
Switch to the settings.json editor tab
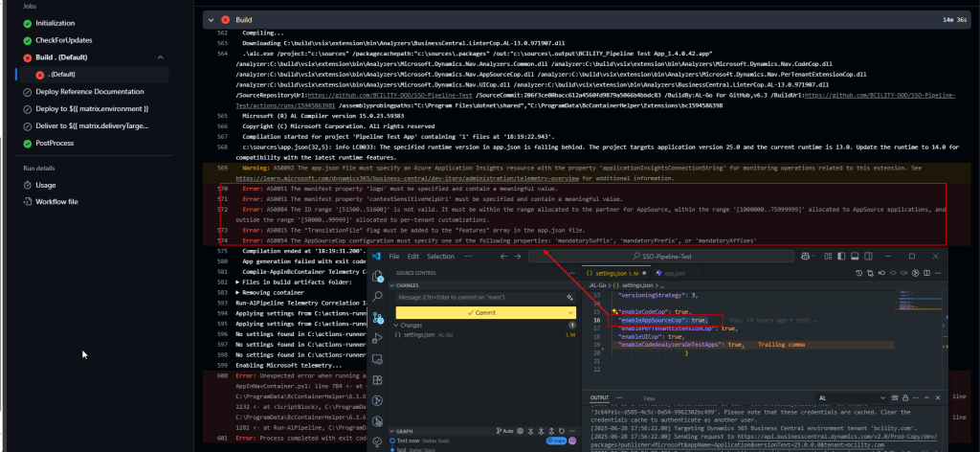click(x=616, y=273)
